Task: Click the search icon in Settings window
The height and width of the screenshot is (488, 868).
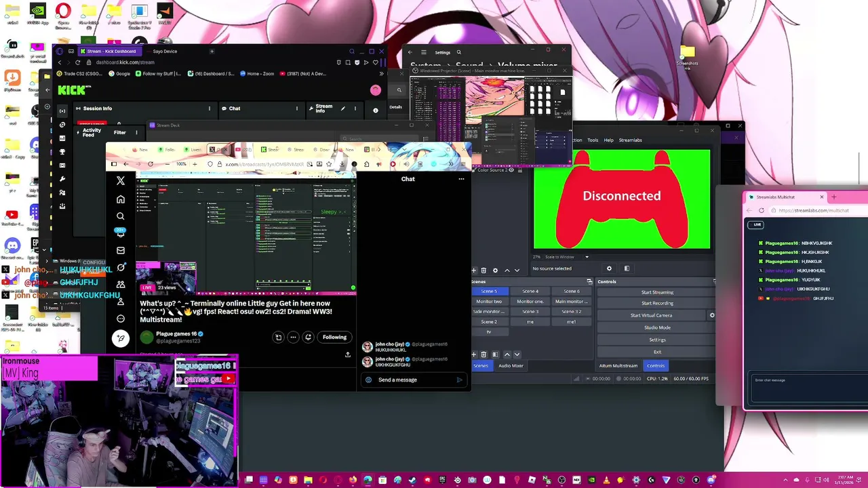Action: click(x=459, y=52)
